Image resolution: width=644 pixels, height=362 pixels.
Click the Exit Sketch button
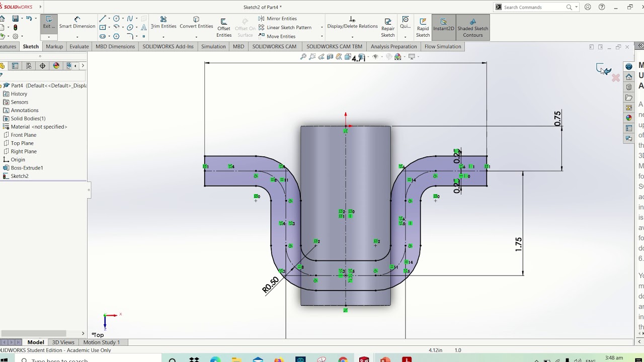[49, 23]
